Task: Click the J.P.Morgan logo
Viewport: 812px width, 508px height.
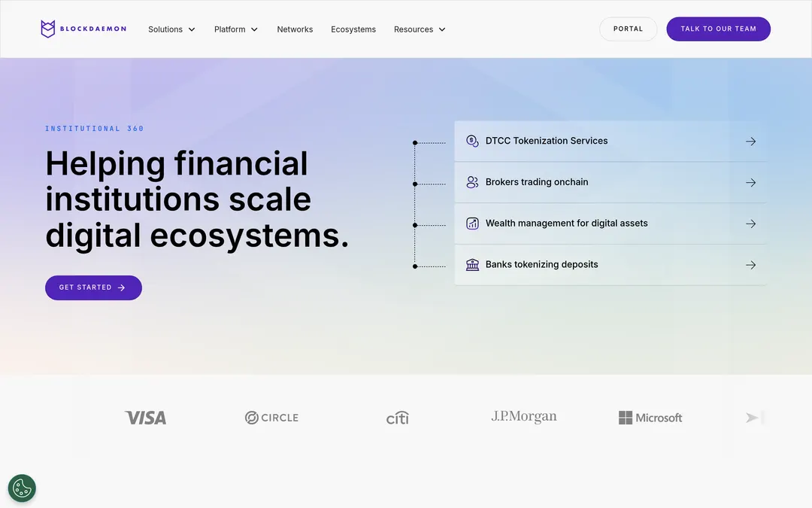Action: (x=523, y=417)
